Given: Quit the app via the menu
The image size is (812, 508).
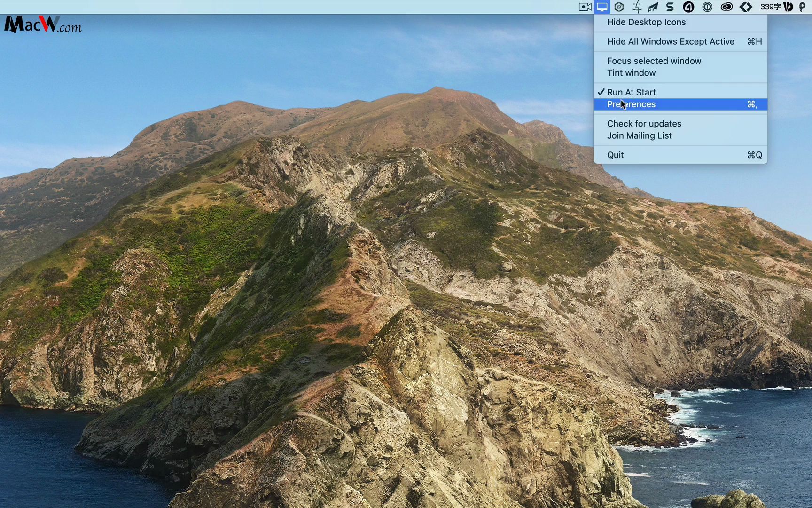Looking at the screenshot, I should coord(615,154).
